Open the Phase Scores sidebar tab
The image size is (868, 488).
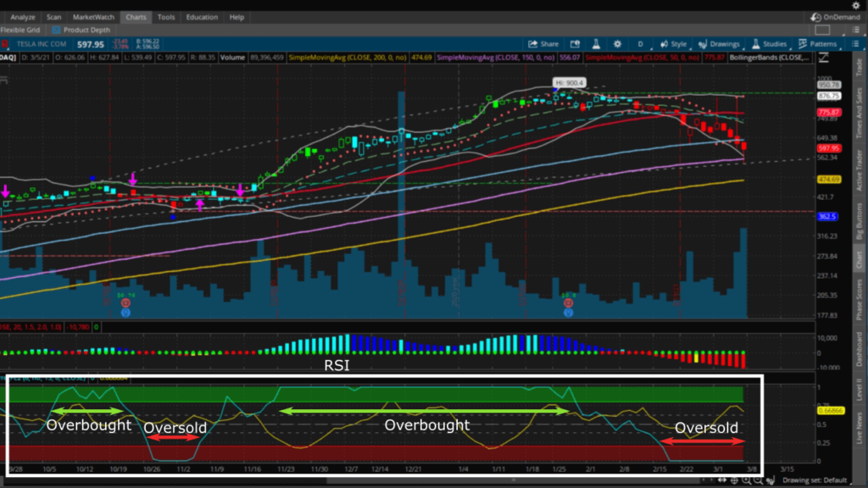pos(860,299)
